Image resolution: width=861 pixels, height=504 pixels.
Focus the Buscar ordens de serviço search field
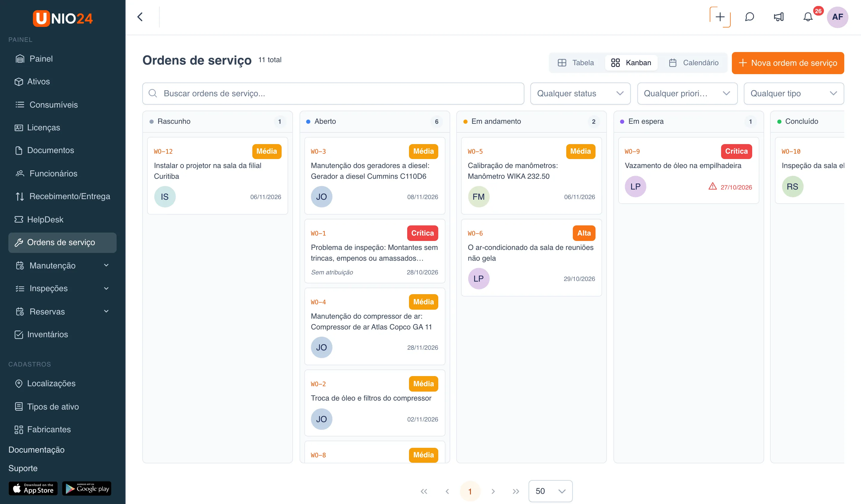click(x=333, y=93)
